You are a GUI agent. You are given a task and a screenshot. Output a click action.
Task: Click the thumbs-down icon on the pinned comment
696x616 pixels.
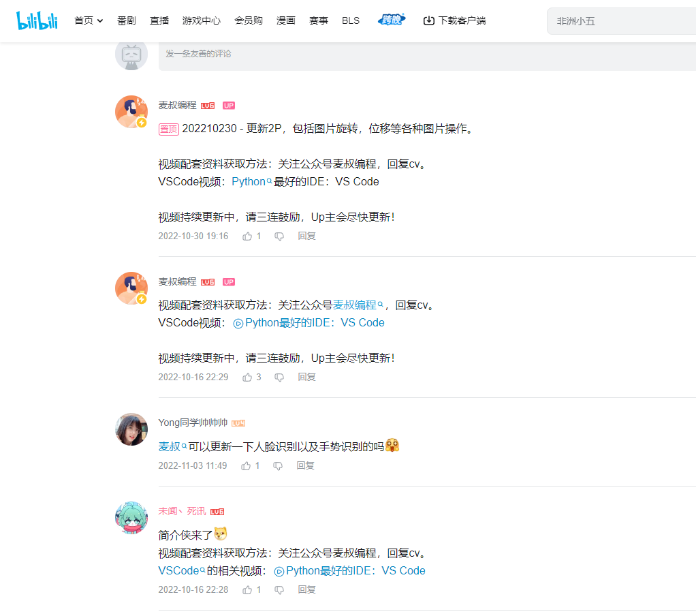click(x=279, y=235)
